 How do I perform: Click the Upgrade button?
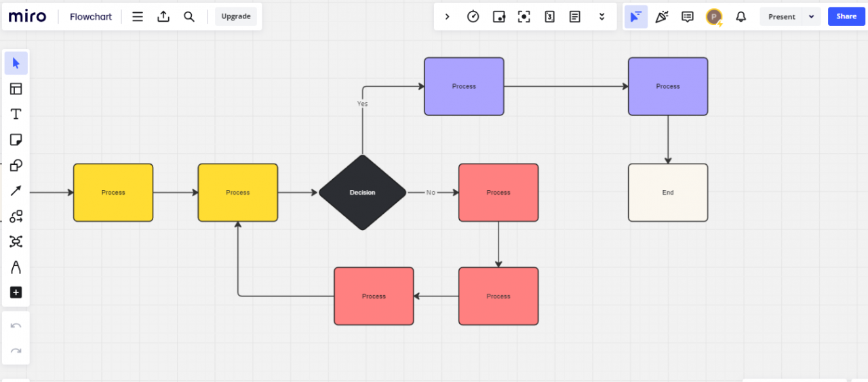236,16
